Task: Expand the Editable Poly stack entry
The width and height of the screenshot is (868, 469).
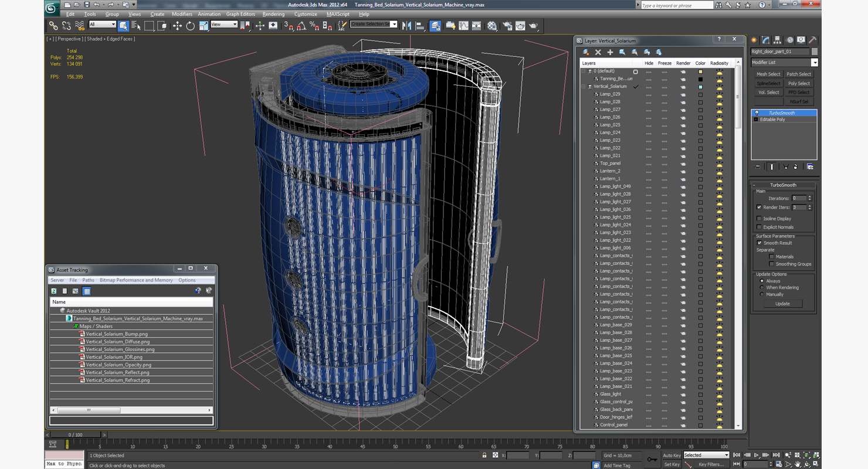Action: 757,120
